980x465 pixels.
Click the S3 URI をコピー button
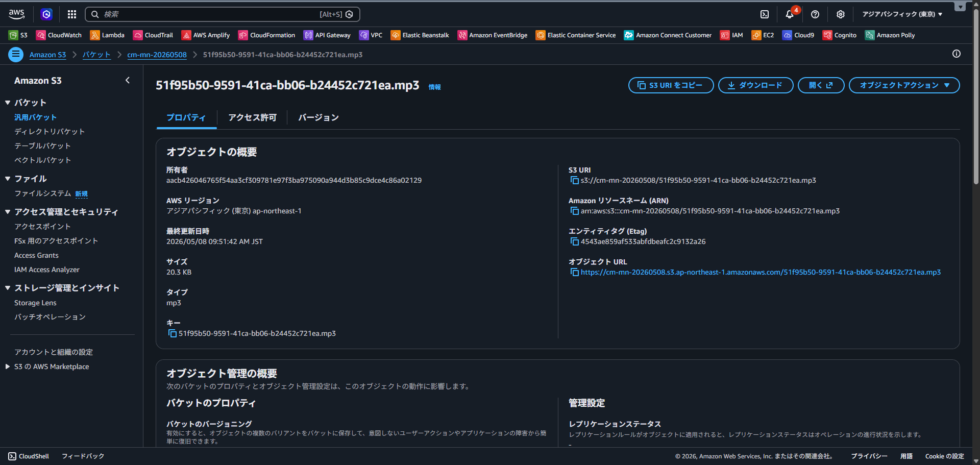[671, 85]
